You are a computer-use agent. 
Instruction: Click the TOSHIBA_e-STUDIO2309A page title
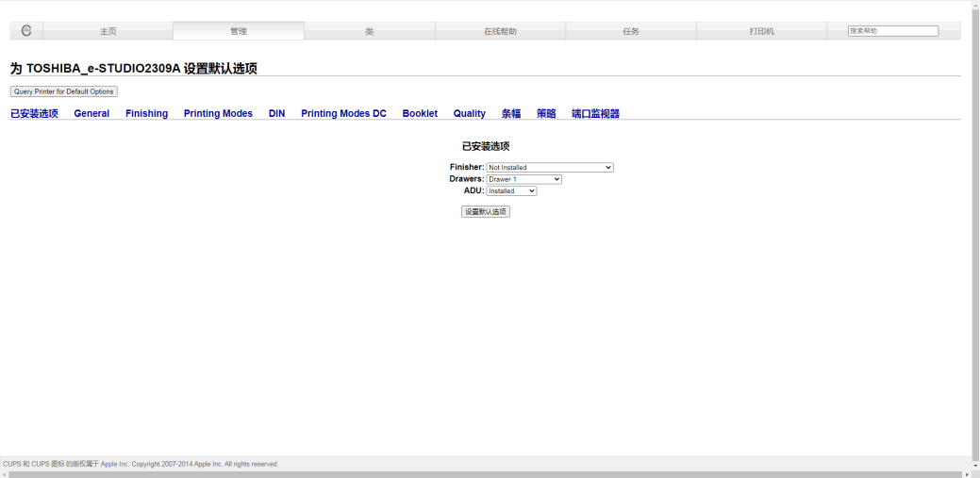click(134, 69)
